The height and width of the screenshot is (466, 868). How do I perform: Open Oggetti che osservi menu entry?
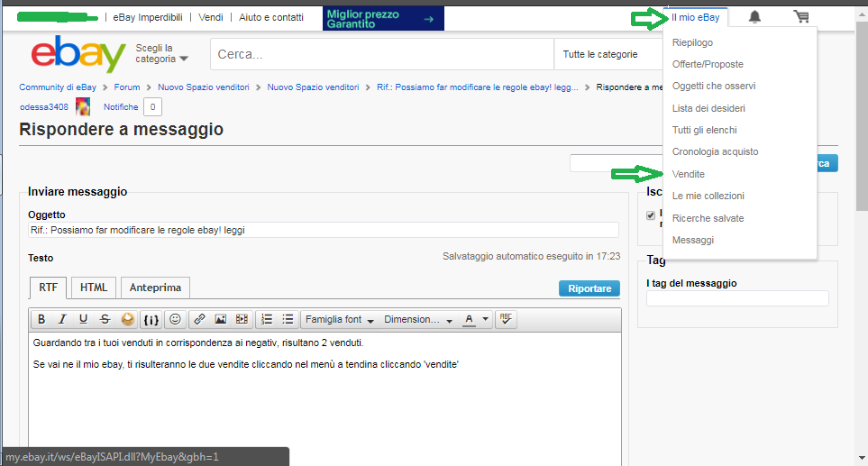tap(714, 86)
